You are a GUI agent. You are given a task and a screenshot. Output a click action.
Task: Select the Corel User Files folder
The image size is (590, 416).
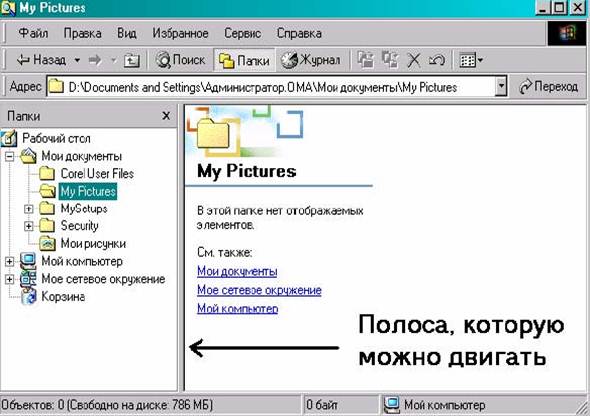[x=97, y=174]
